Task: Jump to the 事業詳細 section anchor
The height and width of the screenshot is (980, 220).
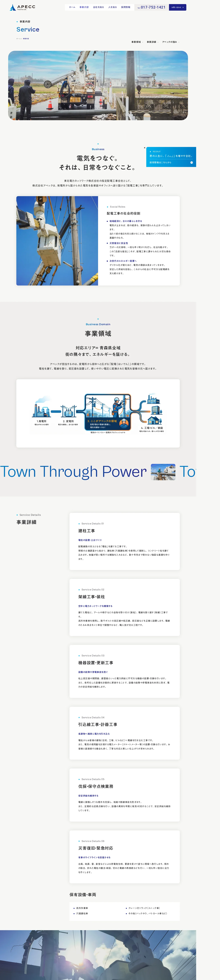Action: point(152,42)
